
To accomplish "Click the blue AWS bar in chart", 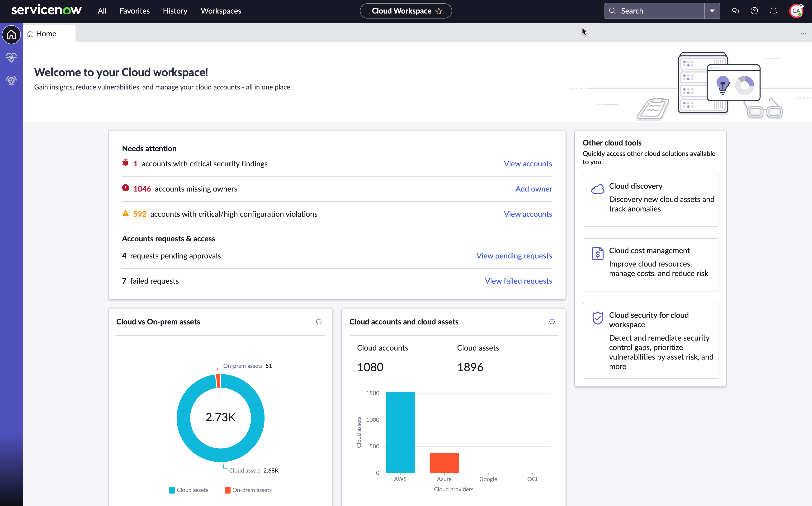I will coord(400,432).
